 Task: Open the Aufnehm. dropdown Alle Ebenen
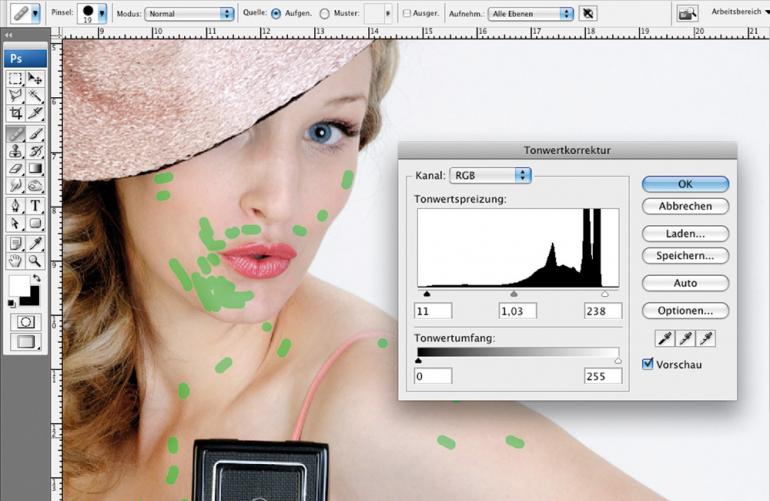coord(530,14)
